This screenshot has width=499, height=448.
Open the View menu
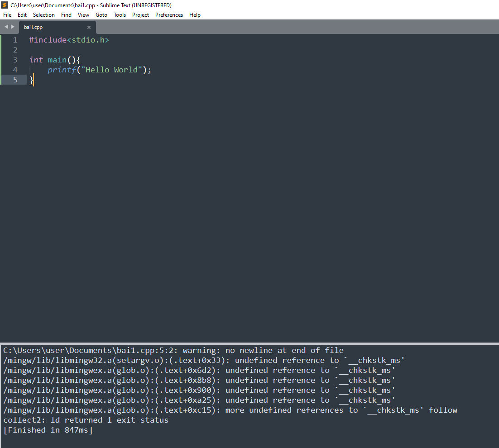[83, 15]
